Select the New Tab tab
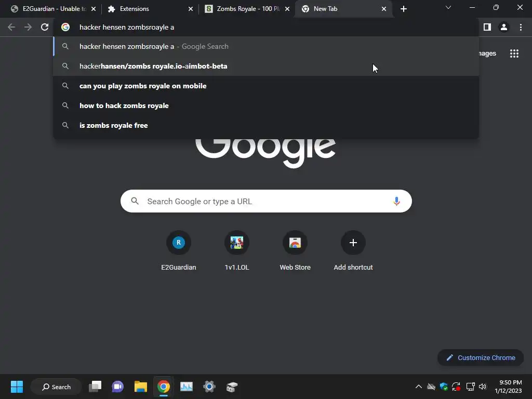Image resolution: width=532 pixels, height=399 pixels. coord(343,9)
